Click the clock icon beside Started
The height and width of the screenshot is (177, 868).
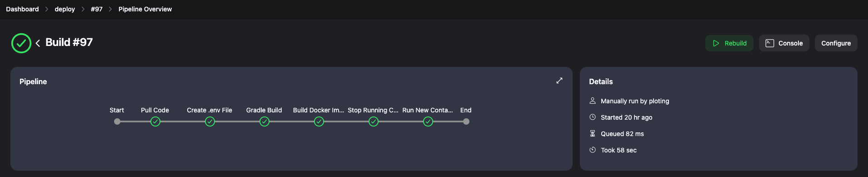[593, 117]
